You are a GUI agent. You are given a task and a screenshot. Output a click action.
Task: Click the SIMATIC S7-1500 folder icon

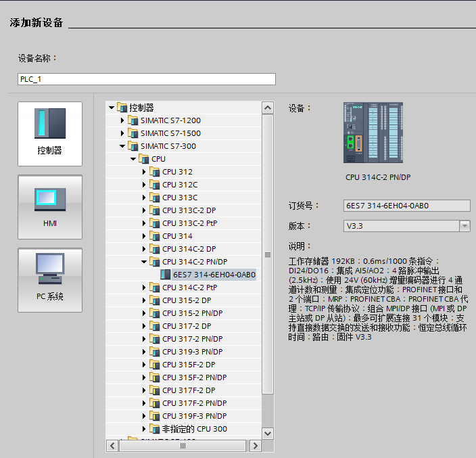[133, 133]
